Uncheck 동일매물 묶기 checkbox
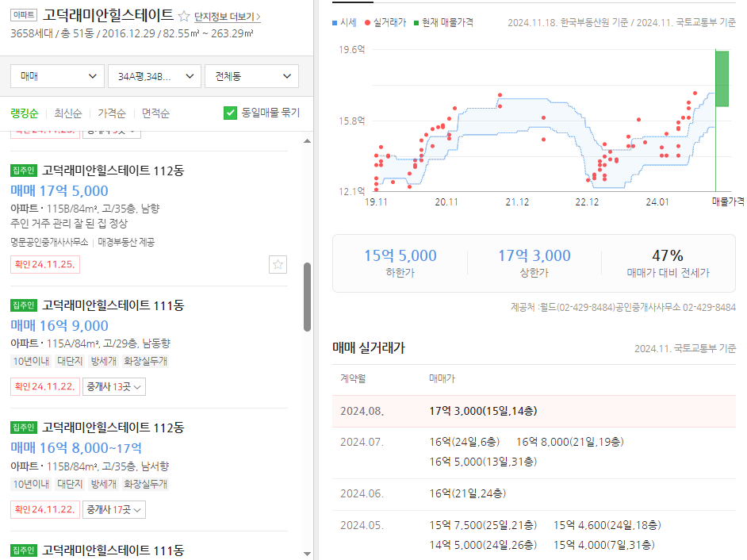Screen dimensions: 747x560 (230, 113)
